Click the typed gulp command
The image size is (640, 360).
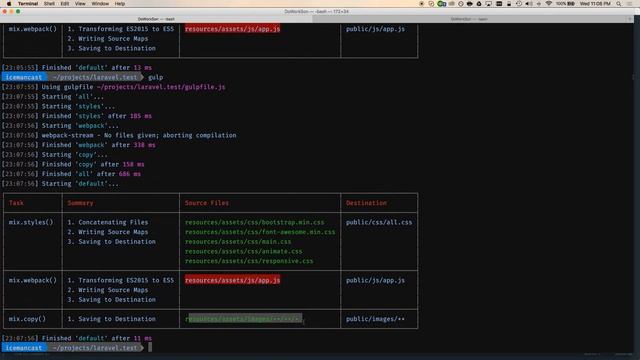click(156, 77)
